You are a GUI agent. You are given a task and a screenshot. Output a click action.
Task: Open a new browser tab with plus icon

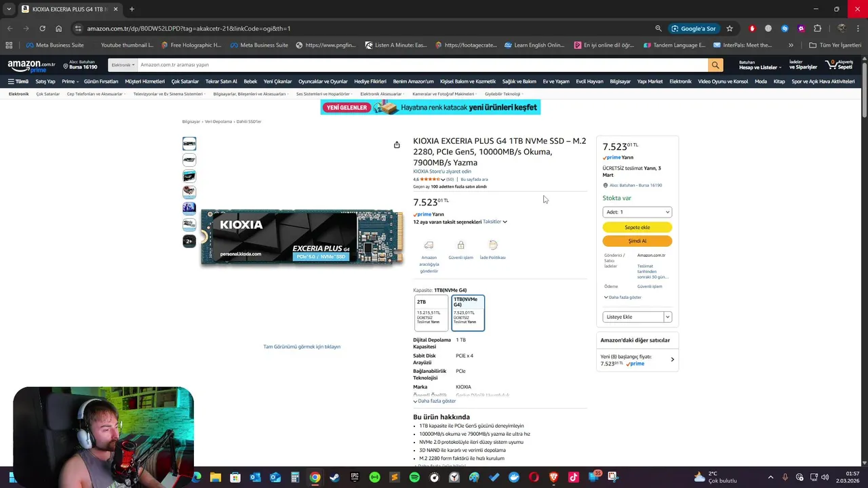(132, 9)
